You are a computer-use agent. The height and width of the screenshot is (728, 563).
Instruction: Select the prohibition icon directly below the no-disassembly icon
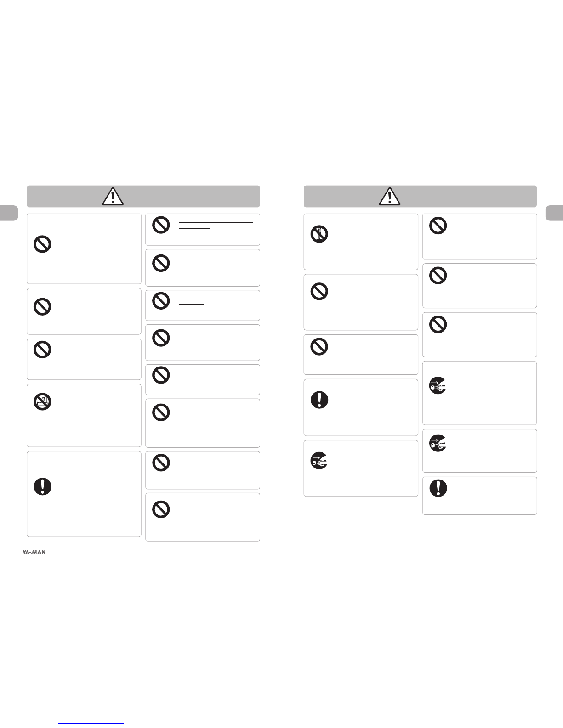click(319, 291)
